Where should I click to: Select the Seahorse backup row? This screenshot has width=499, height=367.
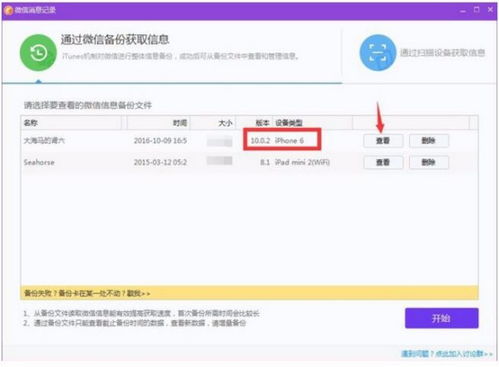(x=249, y=162)
